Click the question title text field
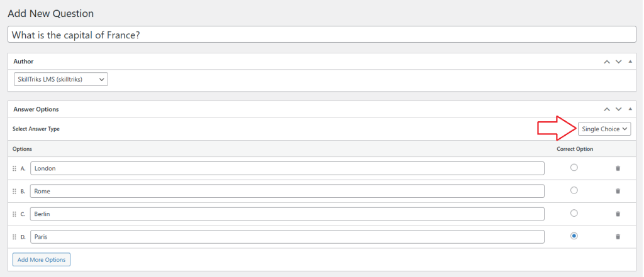The image size is (644, 277). (321, 35)
